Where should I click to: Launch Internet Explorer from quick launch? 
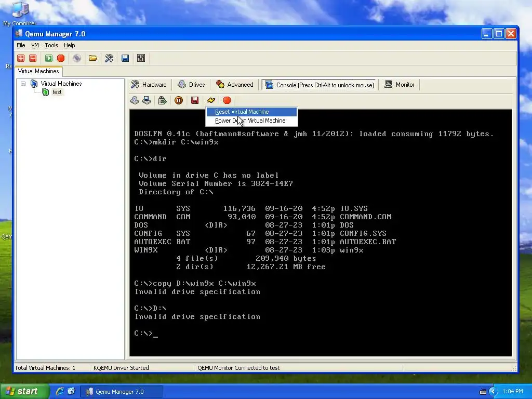pyautogui.click(x=60, y=391)
